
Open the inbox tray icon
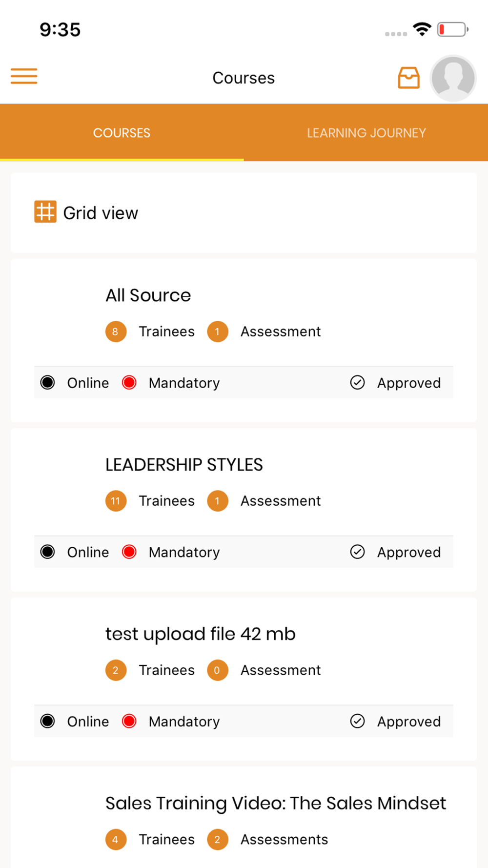(x=408, y=78)
